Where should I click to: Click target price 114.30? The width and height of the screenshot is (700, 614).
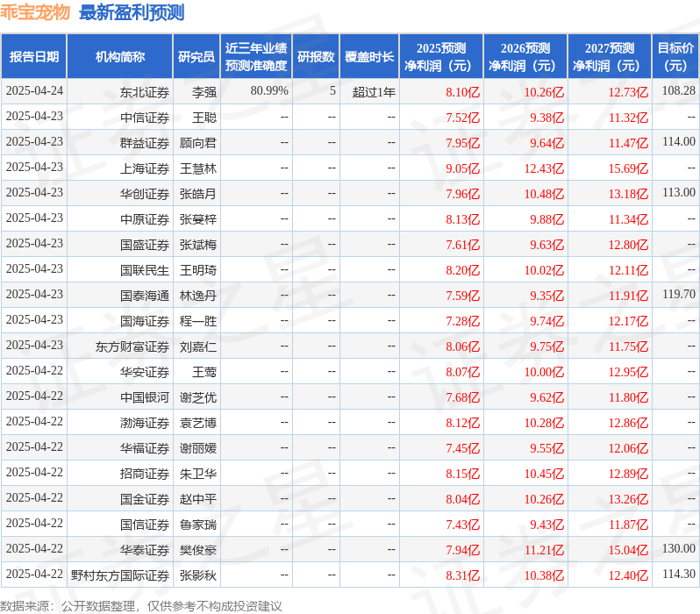679,575
